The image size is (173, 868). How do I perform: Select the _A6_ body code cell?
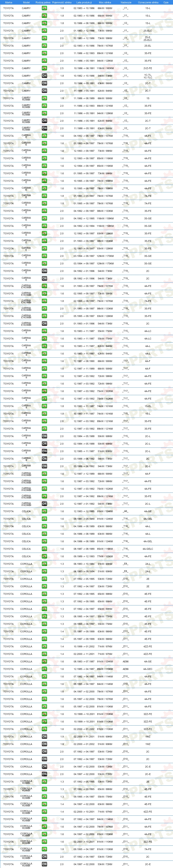click(x=125, y=512)
